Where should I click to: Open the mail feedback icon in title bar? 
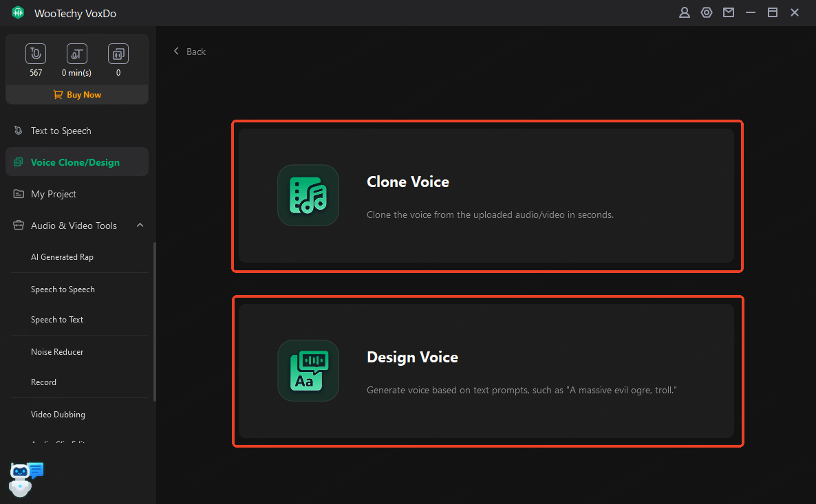coord(728,12)
